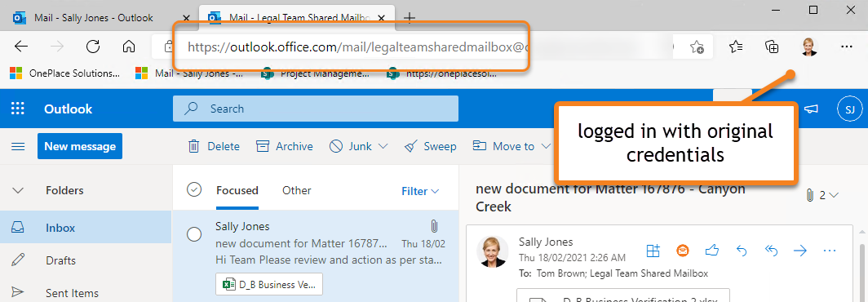This screenshot has height=302, width=868.
Task: Open SJ account manager avatar
Action: click(850, 109)
